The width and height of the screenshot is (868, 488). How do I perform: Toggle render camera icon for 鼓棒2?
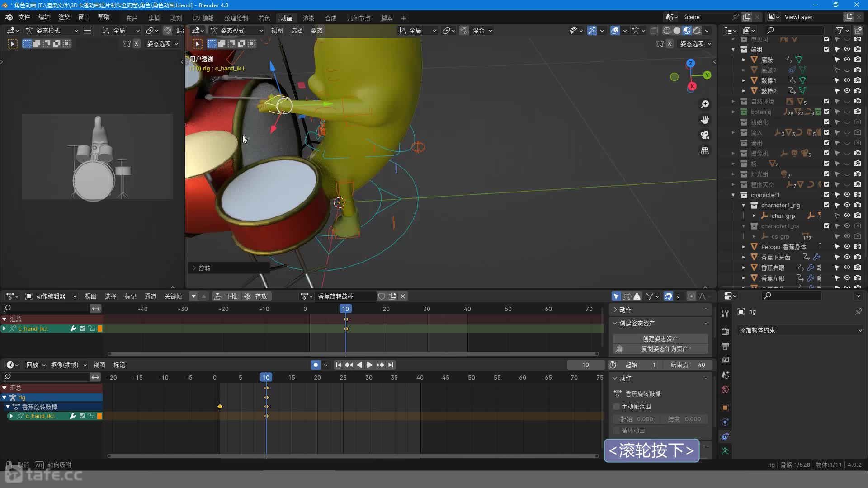858,91
